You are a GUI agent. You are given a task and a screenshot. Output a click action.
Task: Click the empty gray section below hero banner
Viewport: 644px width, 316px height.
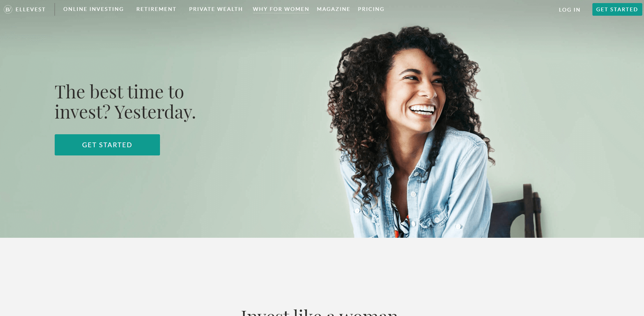coord(321,270)
